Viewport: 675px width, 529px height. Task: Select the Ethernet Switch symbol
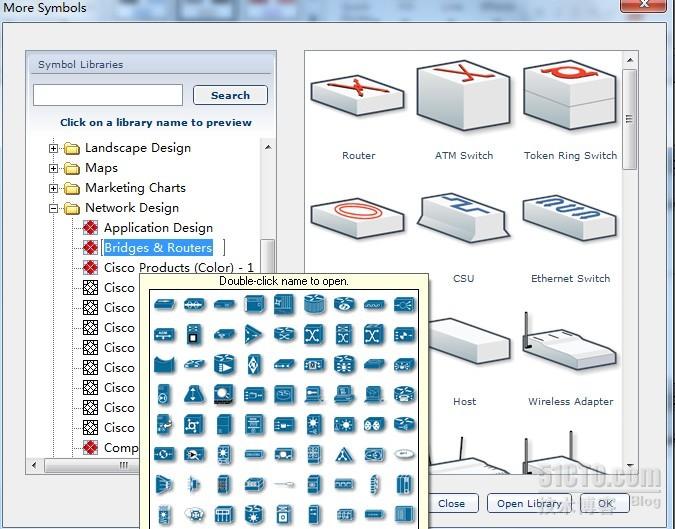click(x=570, y=216)
